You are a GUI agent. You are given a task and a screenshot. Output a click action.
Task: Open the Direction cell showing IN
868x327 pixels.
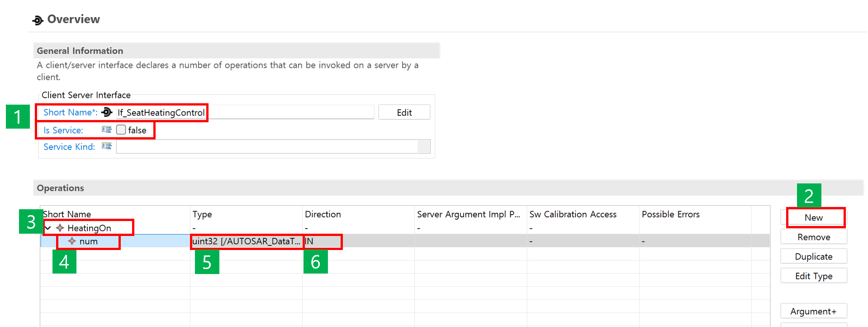(322, 241)
